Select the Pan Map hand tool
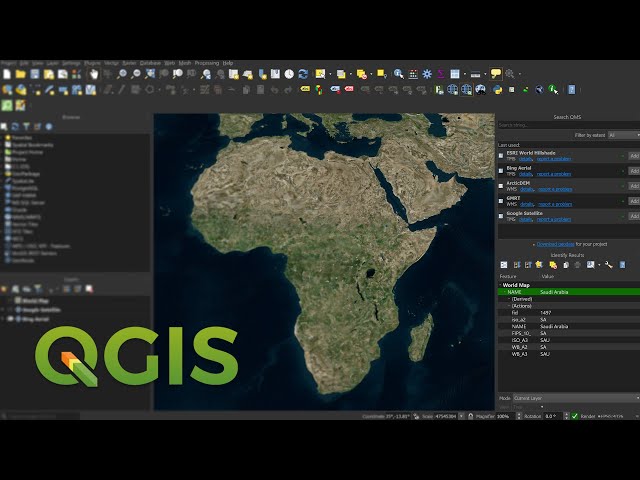This screenshot has height=480, width=640. [x=94, y=74]
